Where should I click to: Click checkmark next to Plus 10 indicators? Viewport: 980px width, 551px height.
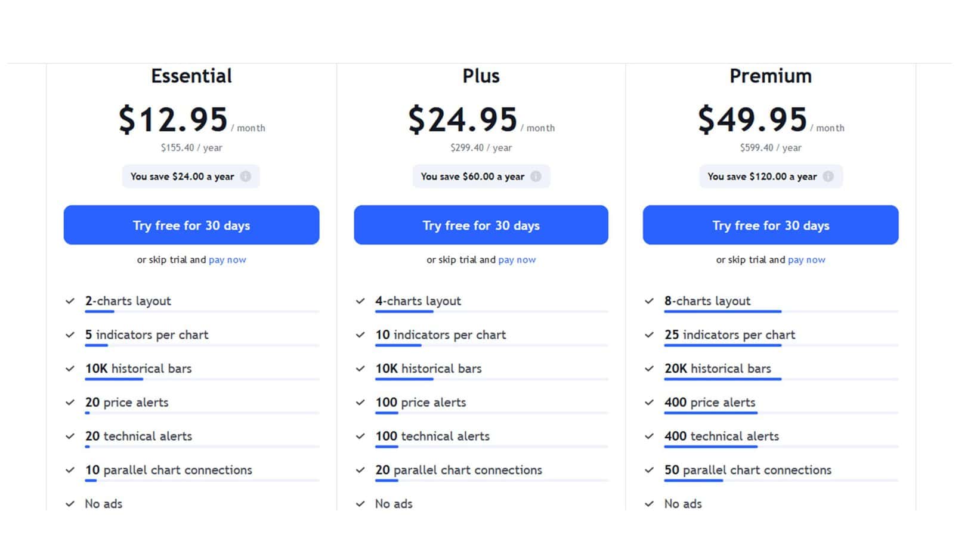tap(360, 335)
